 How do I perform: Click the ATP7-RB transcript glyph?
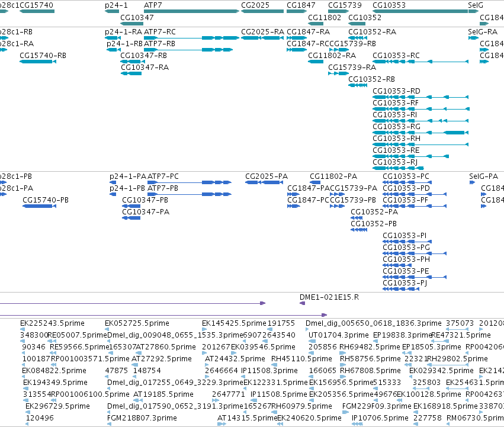tap(188, 50)
